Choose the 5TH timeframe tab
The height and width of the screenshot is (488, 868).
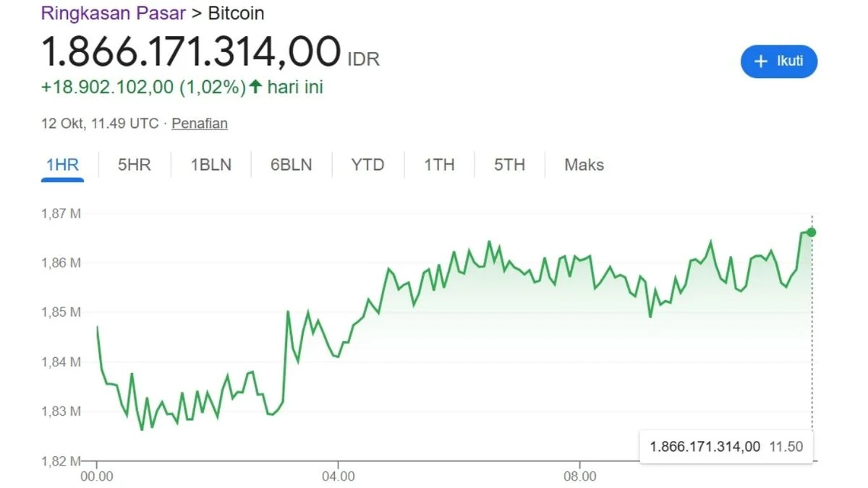[x=509, y=165]
